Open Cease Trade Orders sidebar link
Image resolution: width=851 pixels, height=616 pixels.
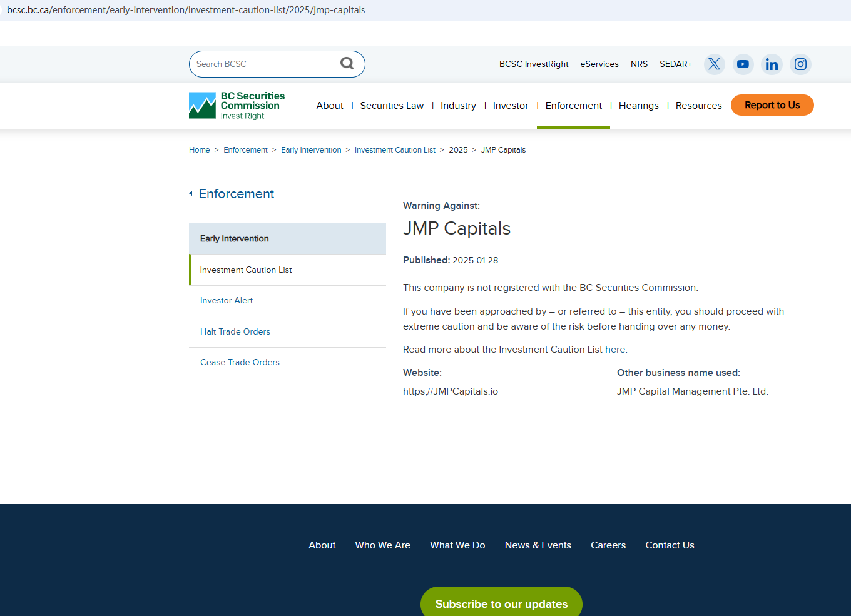(x=240, y=363)
